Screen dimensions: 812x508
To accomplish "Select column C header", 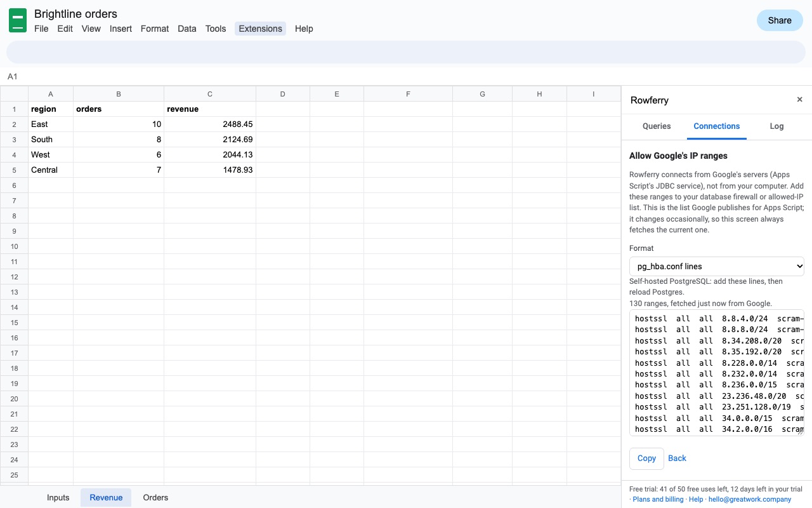I will coord(210,94).
